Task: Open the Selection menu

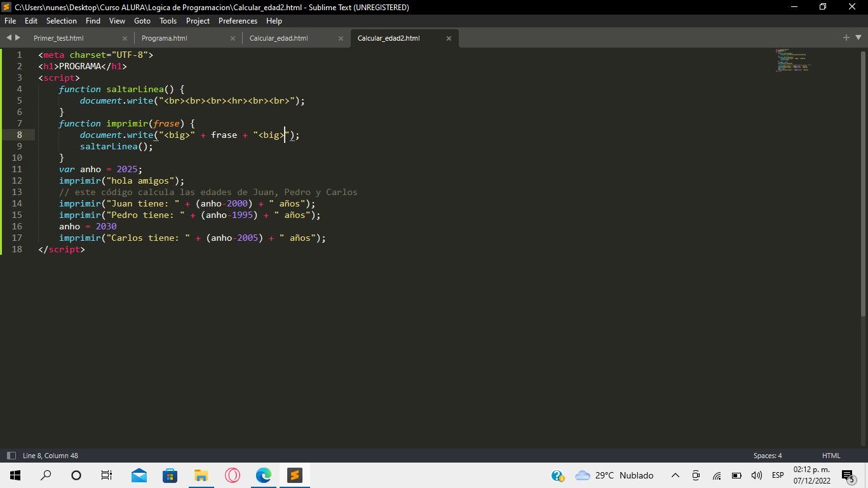Action: tap(62, 21)
